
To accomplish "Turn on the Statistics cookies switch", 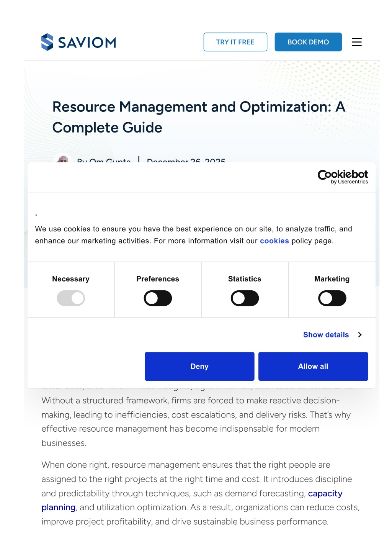I will coord(245,298).
